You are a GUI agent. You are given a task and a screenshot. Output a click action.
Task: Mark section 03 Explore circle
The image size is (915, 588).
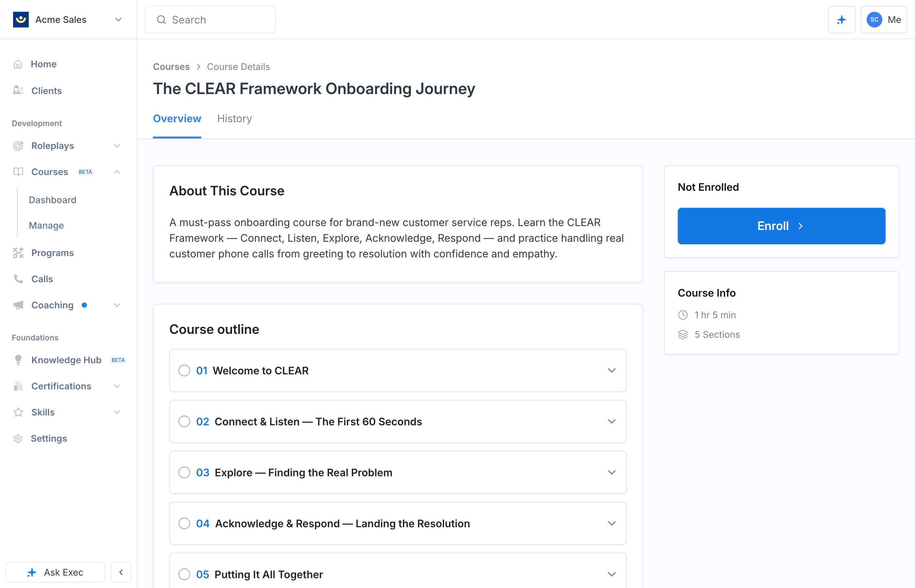(184, 472)
